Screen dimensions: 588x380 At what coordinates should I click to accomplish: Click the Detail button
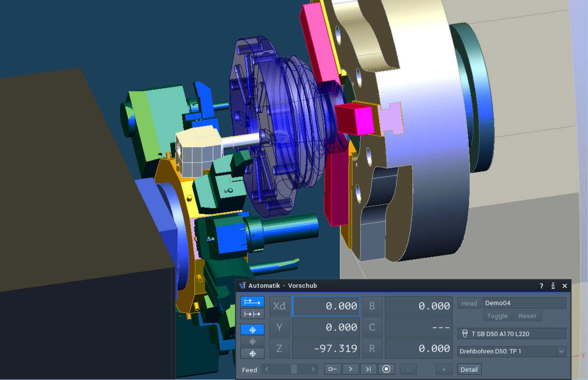click(469, 369)
